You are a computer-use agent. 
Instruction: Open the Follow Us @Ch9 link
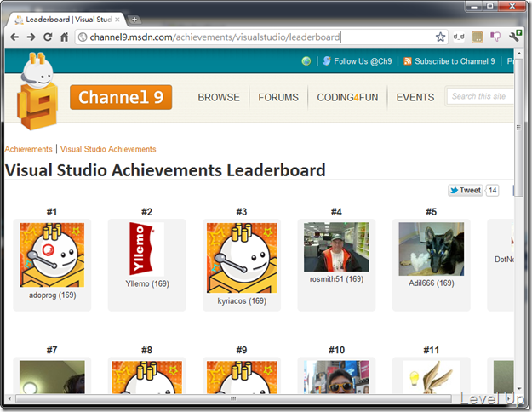[x=363, y=61]
